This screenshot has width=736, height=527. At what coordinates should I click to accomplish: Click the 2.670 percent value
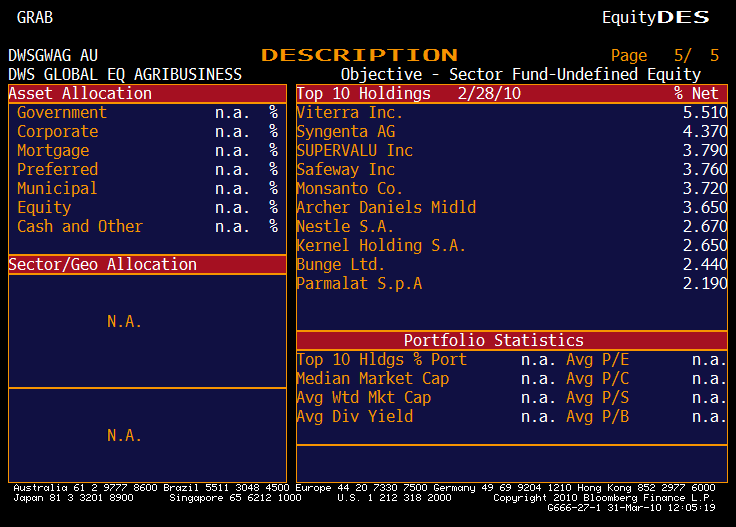705,227
